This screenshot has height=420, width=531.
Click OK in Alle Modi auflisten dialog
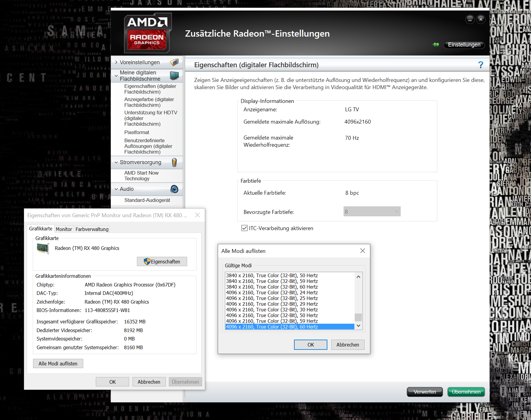coord(311,345)
